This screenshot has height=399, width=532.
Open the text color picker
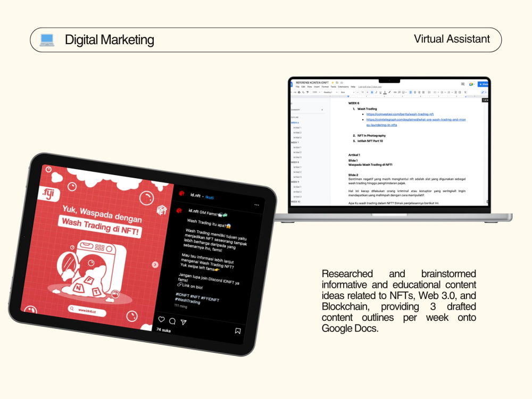pyautogui.click(x=385, y=92)
